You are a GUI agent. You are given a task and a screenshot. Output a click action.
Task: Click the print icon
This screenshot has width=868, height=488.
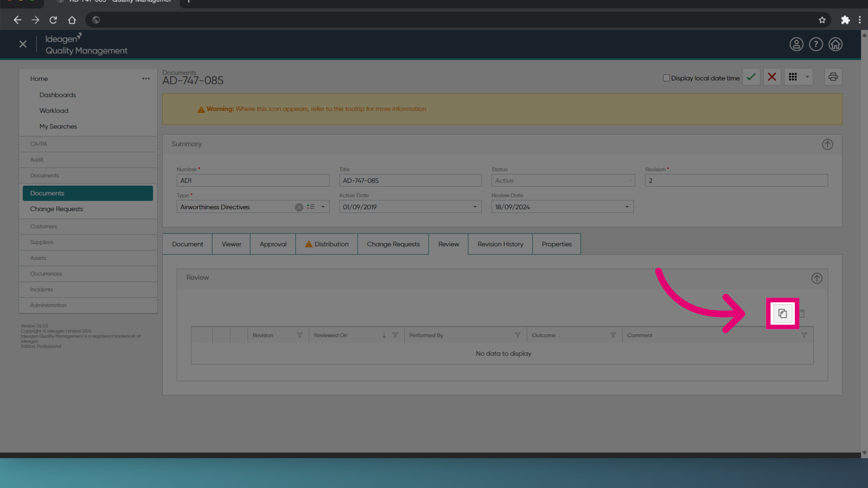click(x=833, y=77)
